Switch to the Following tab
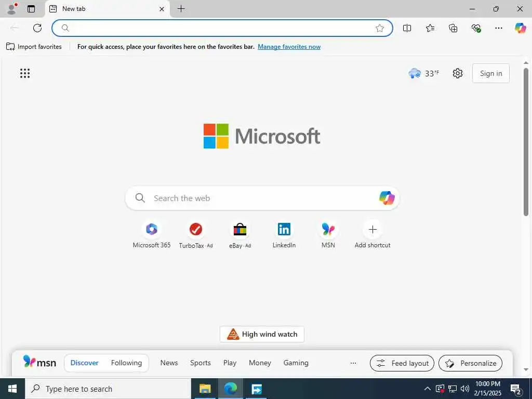Image resolution: width=532 pixels, height=399 pixels. tap(127, 363)
